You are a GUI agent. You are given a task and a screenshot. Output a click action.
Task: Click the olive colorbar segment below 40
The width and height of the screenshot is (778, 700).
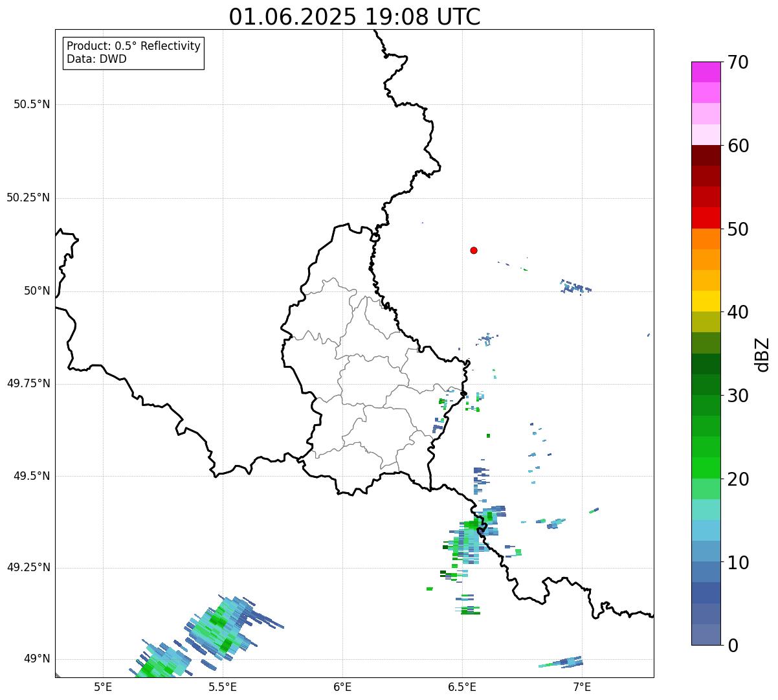(706, 322)
